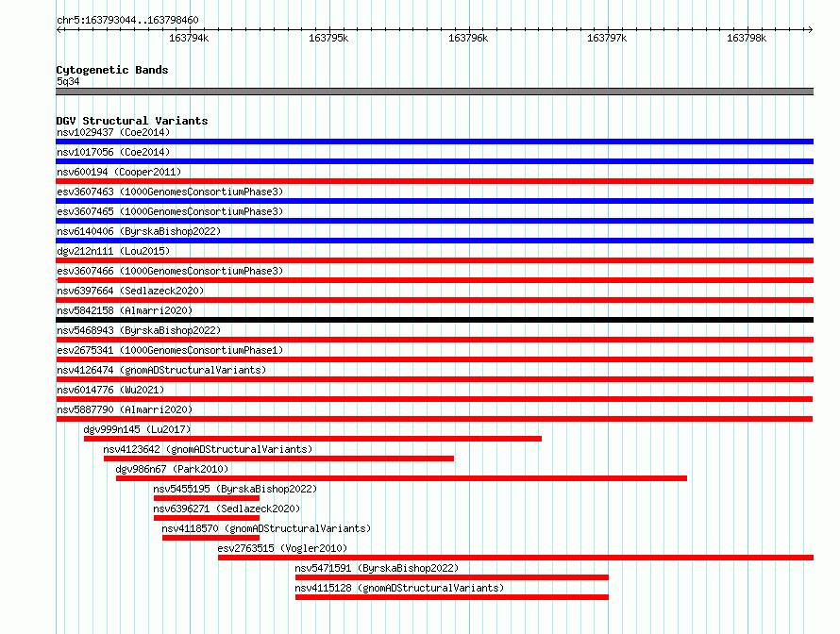Open nsv6140406 (ByrskaBishop2022) variant
Viewport: 840px width, 634px height.
(139, 231)
